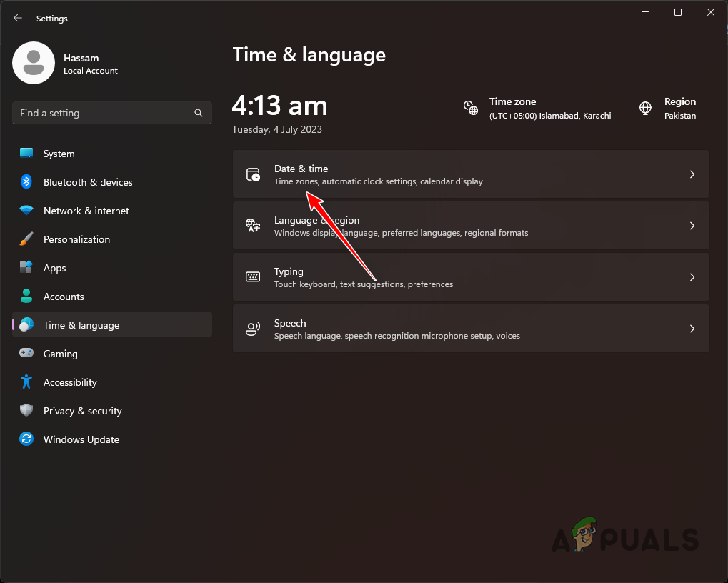Click the Windows Update icon

[26, 439]
